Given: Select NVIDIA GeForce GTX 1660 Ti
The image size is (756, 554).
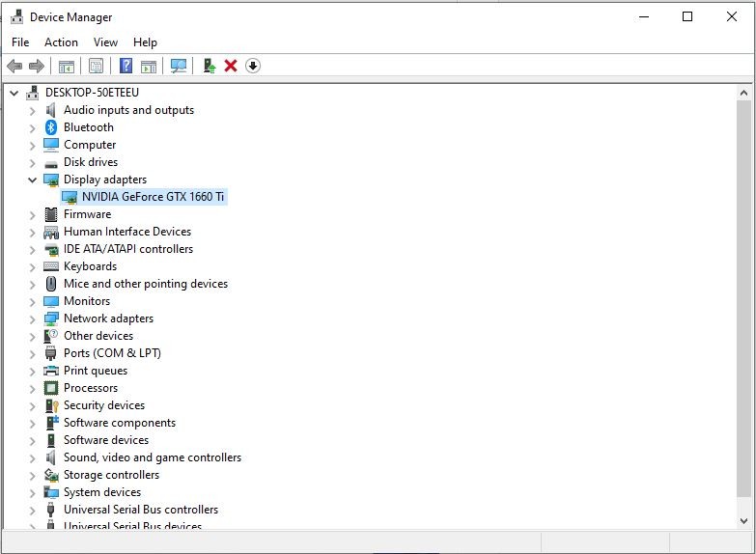Looking at the screenshot, I should tap(153, 197).
